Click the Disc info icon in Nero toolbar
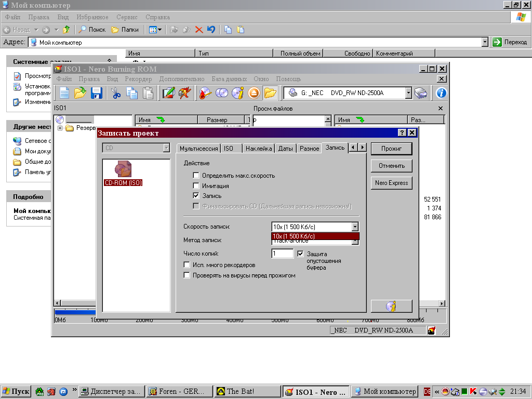Image resolution: width=532 pixels, height=399 pixels. (238, 92)
